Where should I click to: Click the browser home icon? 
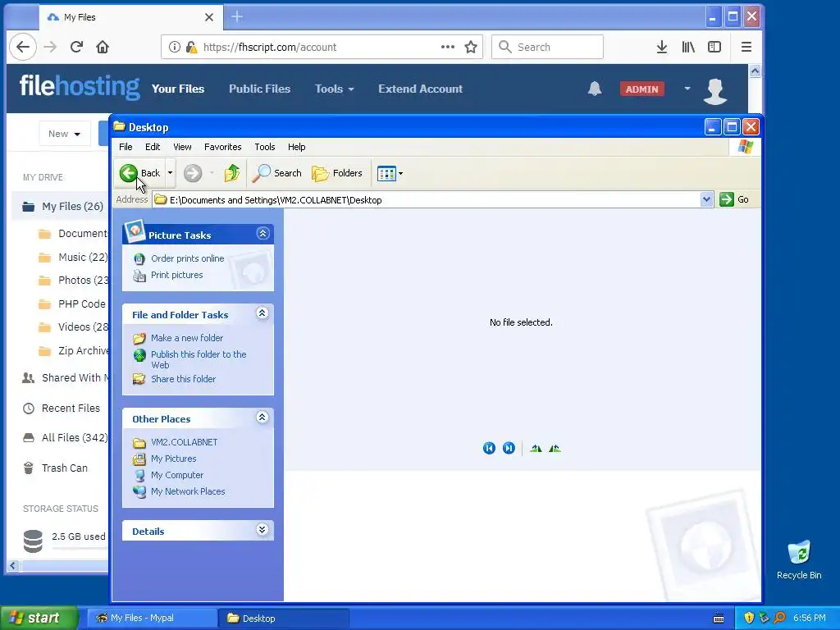pos(103,47)
